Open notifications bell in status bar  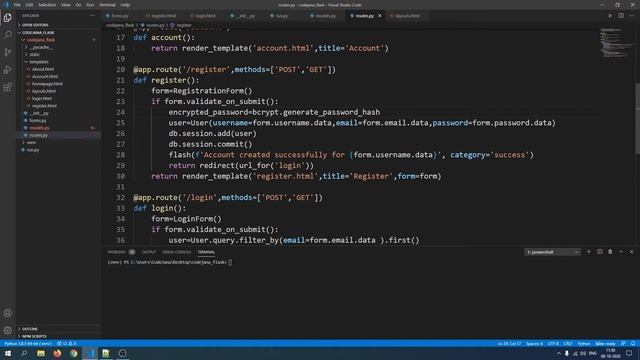tap(633, 344)
